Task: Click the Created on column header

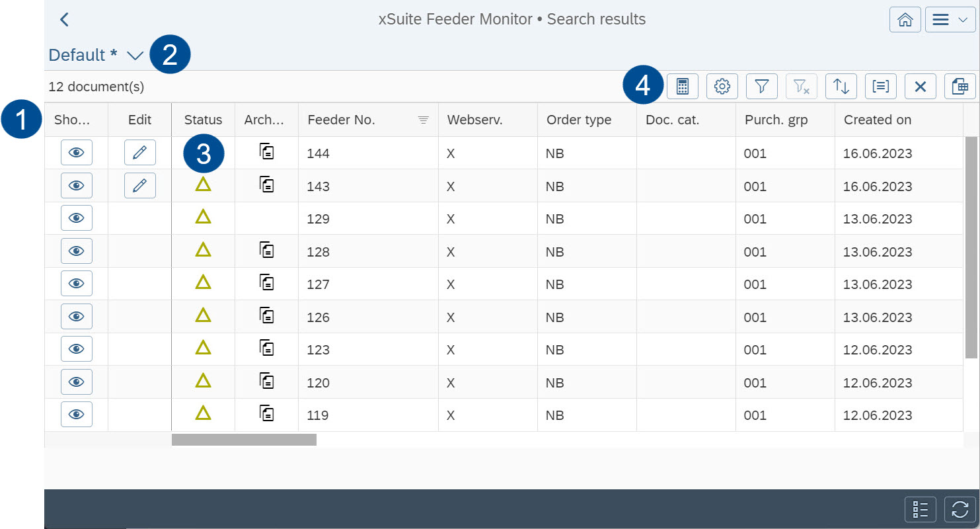Action: click(x=878, y=120)
